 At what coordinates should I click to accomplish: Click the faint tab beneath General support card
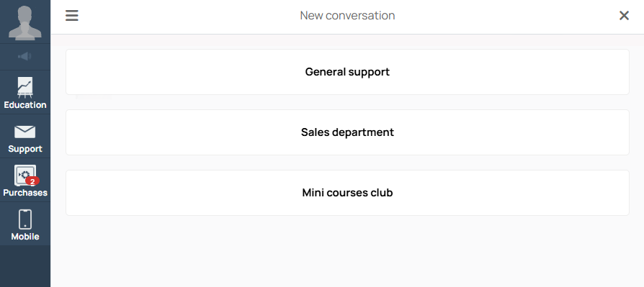tap(94, 97)
